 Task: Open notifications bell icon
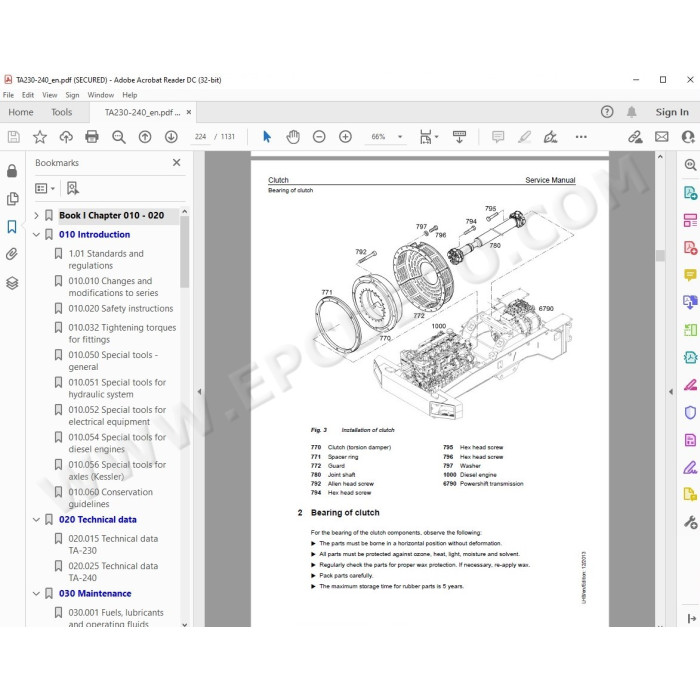[x=631, y=112]
